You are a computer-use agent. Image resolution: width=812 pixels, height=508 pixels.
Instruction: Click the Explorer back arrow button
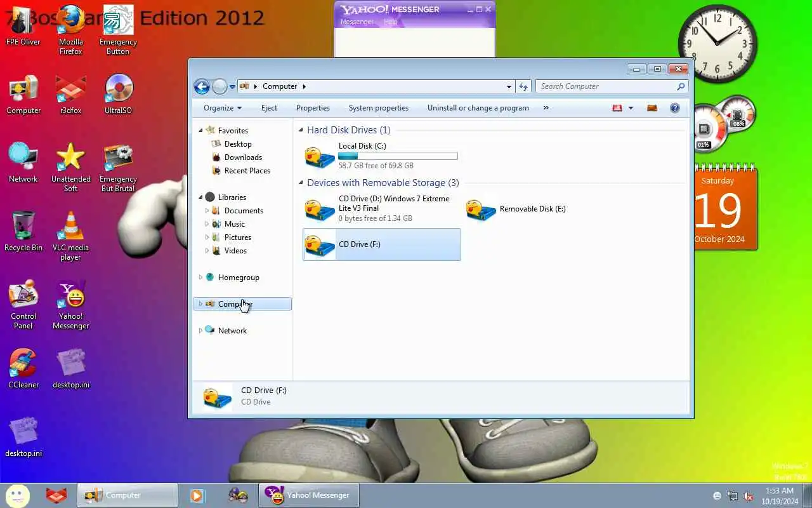click(x=202, y=86)
